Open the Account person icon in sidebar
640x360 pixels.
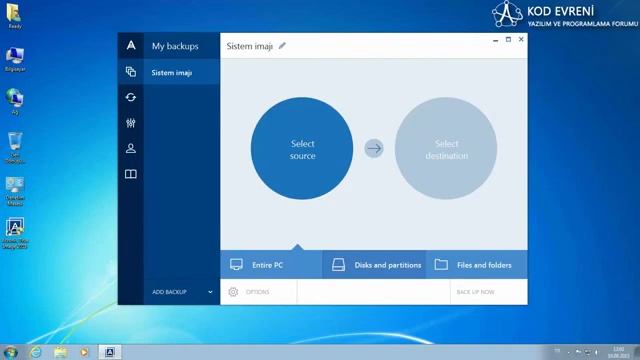tap(131, 148)
